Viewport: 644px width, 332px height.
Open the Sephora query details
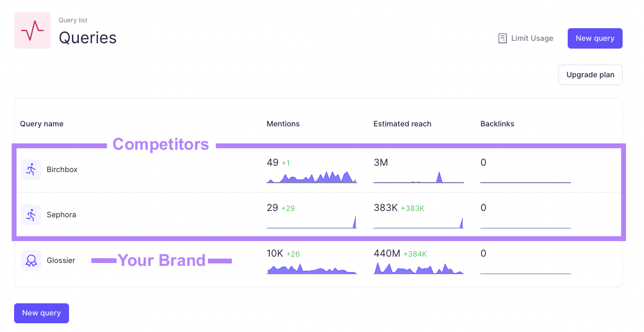click(61, 214)
